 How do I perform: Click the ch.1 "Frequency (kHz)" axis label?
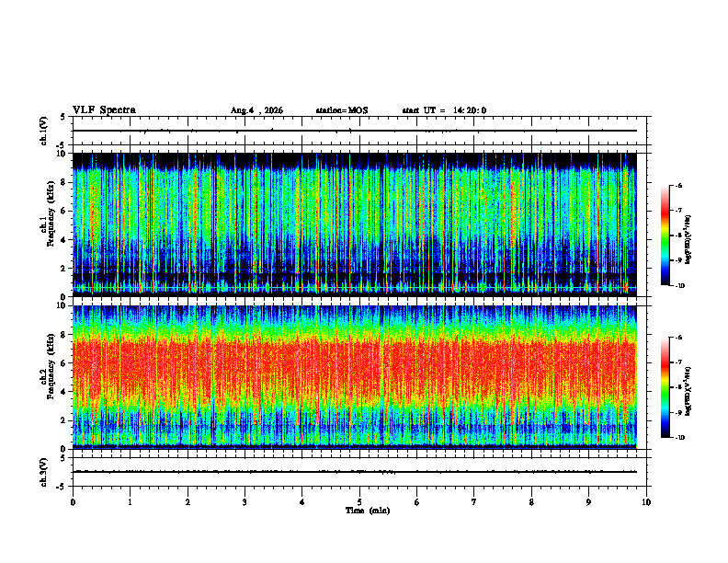(x=51, y=214)
